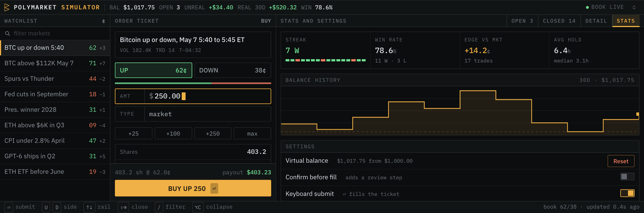
Task: Select GPT-6 ships in Q2 market
Action: [55, 156]
